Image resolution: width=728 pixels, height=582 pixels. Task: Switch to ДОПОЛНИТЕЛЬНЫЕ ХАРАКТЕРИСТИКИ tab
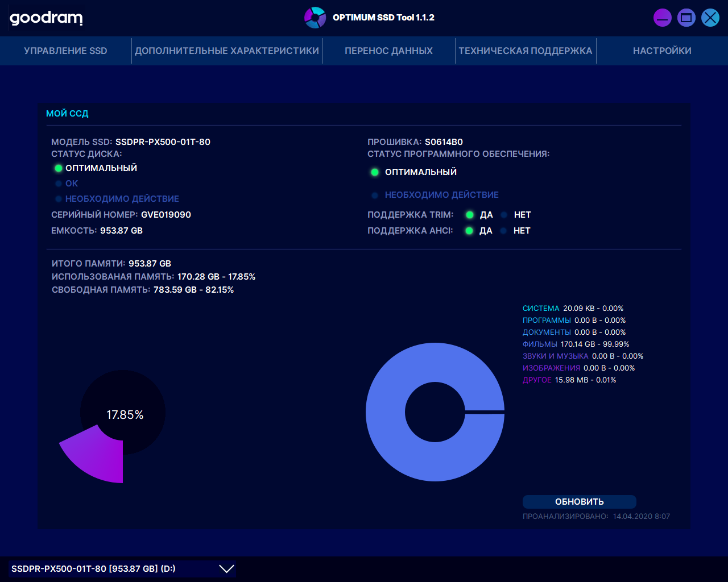227,51
